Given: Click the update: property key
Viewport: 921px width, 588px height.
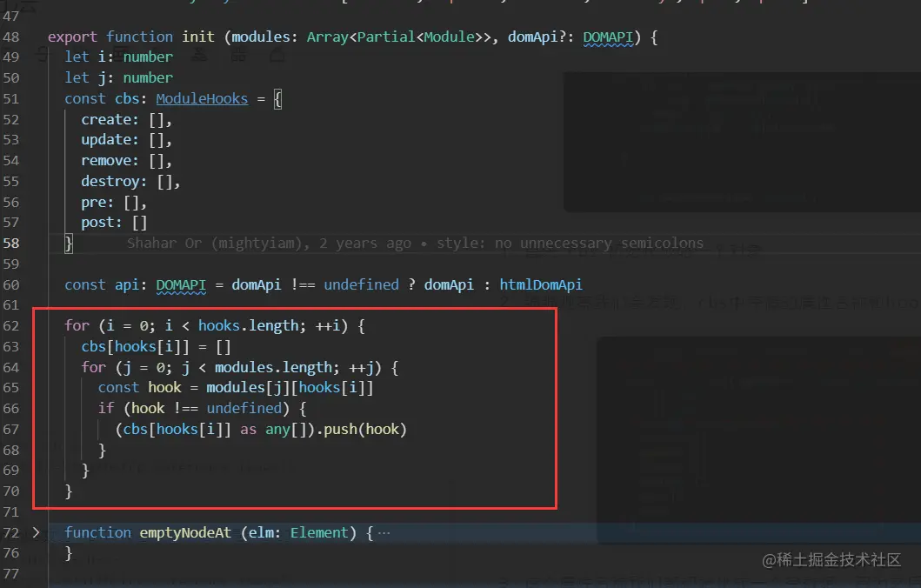Looking at the screenshot, I should point(110,140).
